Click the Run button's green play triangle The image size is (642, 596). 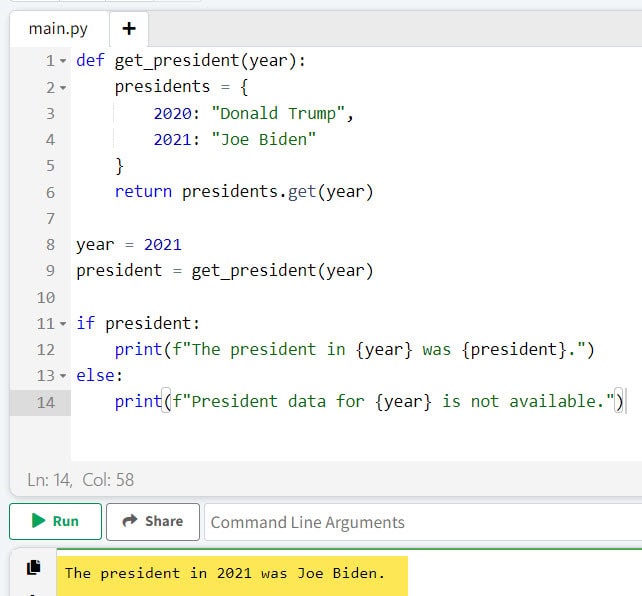(x=38, y=521)
